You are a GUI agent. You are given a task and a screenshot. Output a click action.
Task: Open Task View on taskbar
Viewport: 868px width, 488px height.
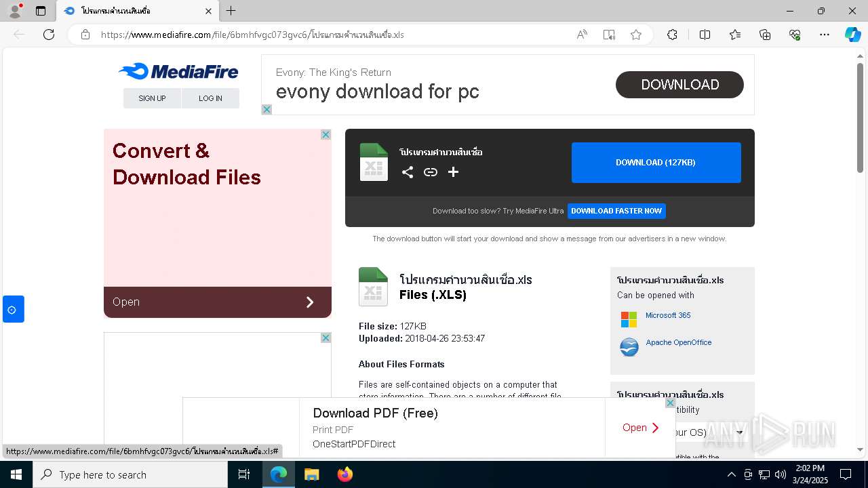[x=244, y=474]
